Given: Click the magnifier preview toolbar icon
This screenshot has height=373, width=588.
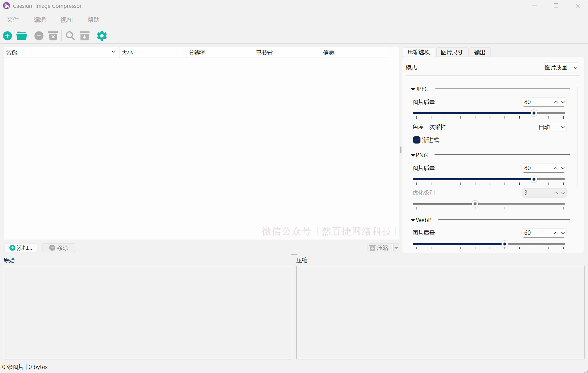Looking at the screenshot, I should point(70,36).
